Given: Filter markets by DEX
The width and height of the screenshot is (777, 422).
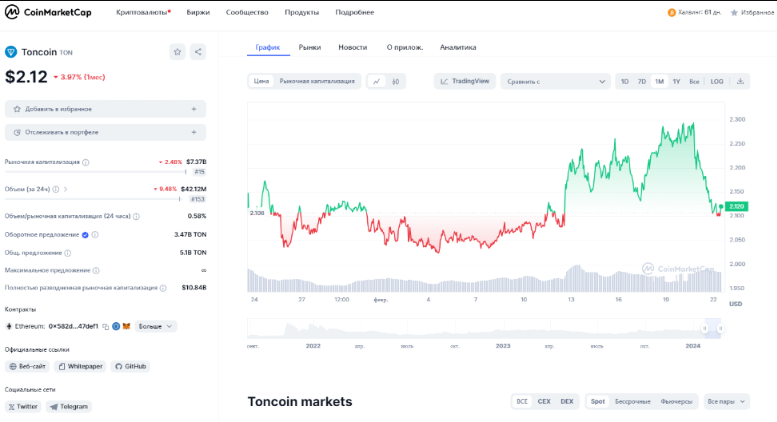Looking at the screenshot, I should [566, 401].
